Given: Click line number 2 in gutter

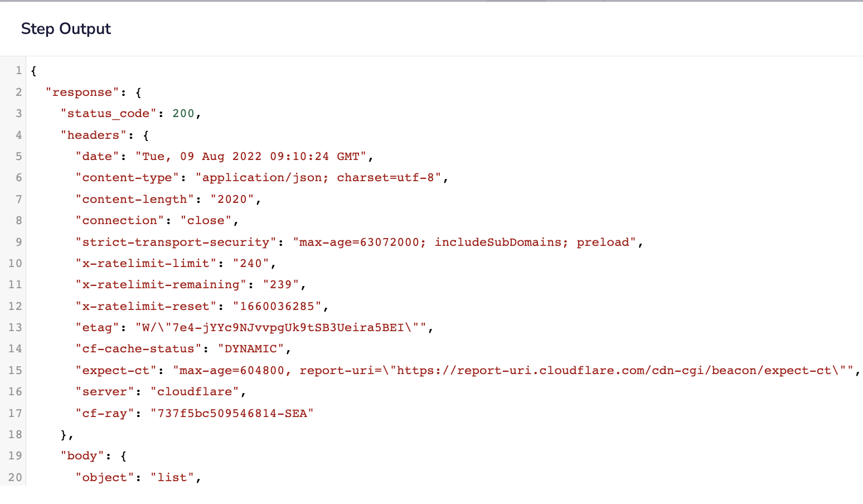Looking at the screenshot, I should click(18, 92).
